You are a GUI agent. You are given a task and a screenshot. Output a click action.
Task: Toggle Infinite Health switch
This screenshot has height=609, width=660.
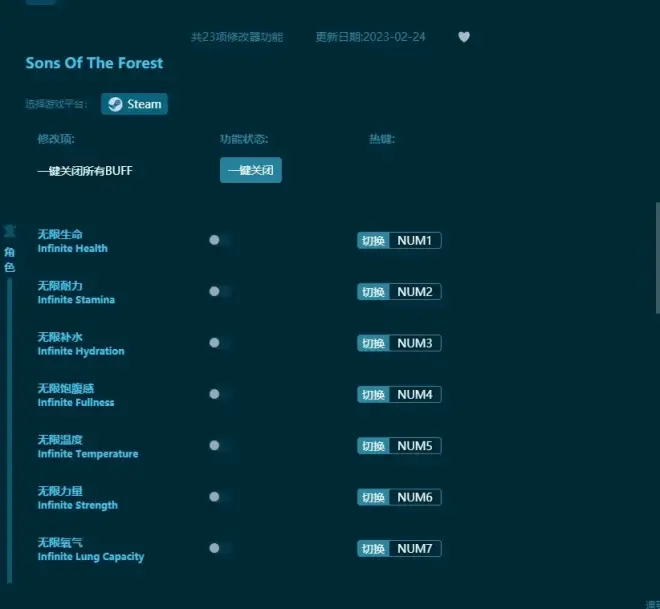point(220,240)
